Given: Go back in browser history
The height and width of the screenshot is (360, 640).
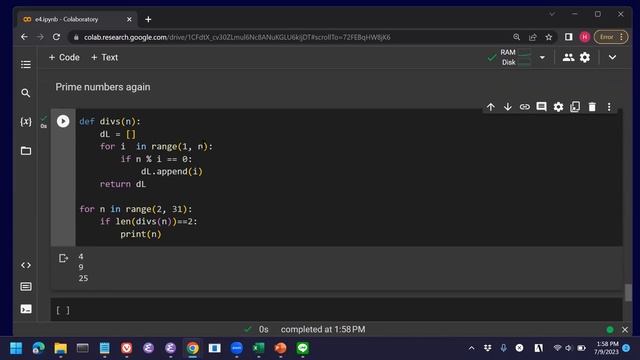Looking at the screenshot, I should pyautogui.click(x=24, y=37).
